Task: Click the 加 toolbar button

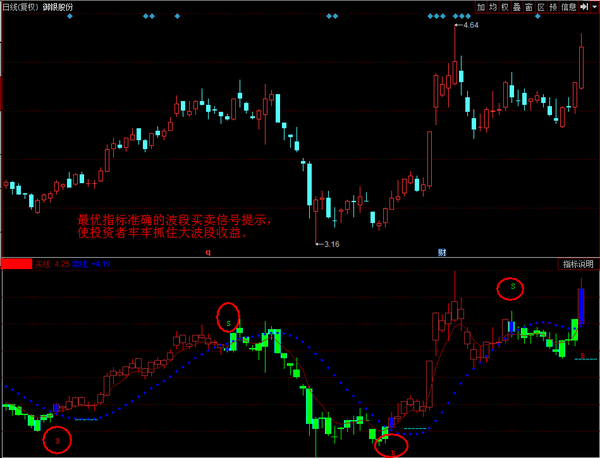Action: click(481, 7)
